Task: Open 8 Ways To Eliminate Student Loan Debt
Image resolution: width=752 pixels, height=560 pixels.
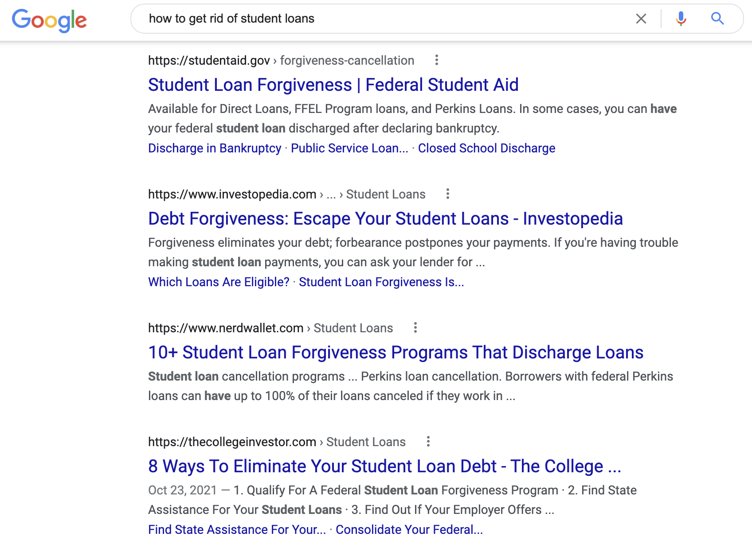Action: coord(384,467)
